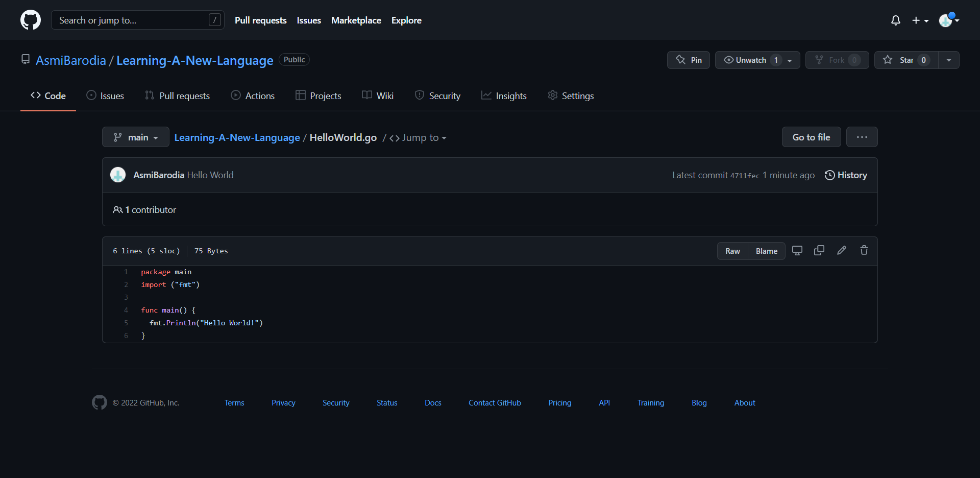
Task: Switch to the Issues repository tab
Action: point(105,95)
